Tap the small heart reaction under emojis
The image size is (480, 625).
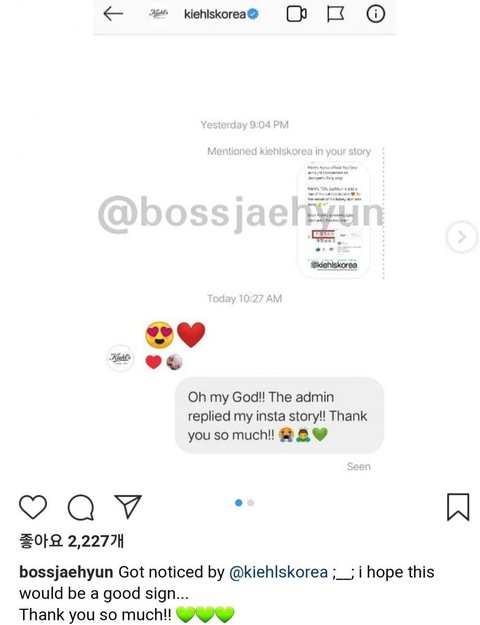click(153, 362)
